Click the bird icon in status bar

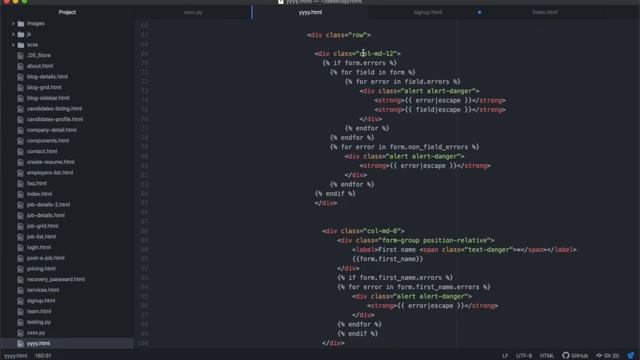(631, 356)
